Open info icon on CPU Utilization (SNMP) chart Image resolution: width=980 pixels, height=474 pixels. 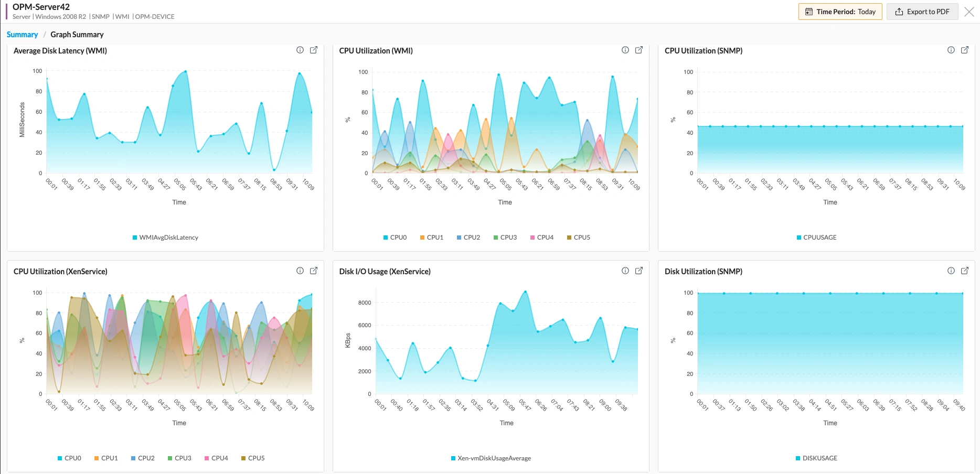[x=951, y=50]
